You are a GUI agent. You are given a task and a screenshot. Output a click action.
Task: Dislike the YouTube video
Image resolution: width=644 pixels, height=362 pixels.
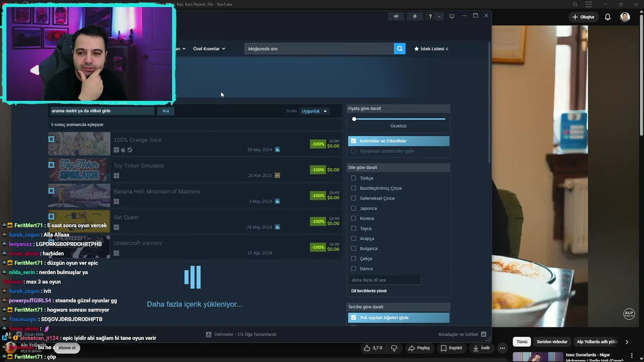point(394,348)
